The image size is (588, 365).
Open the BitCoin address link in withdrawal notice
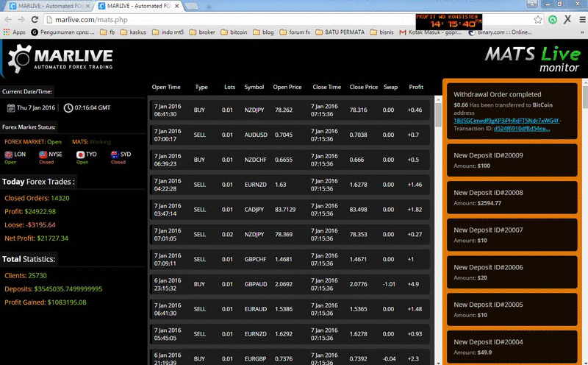pos(506,119)
